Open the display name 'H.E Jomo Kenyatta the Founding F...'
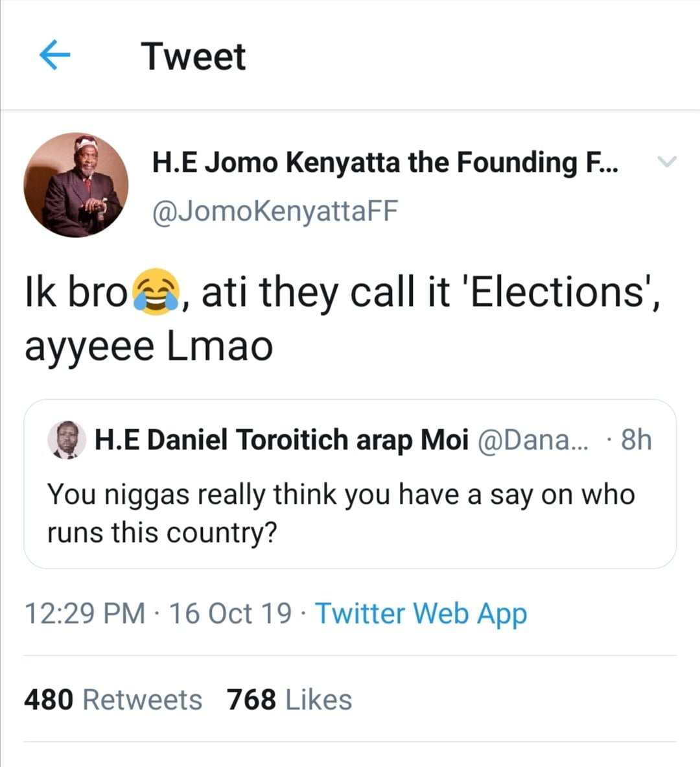Image resolution: width=700 pixels, height=767 pixels. coord(384,162)
